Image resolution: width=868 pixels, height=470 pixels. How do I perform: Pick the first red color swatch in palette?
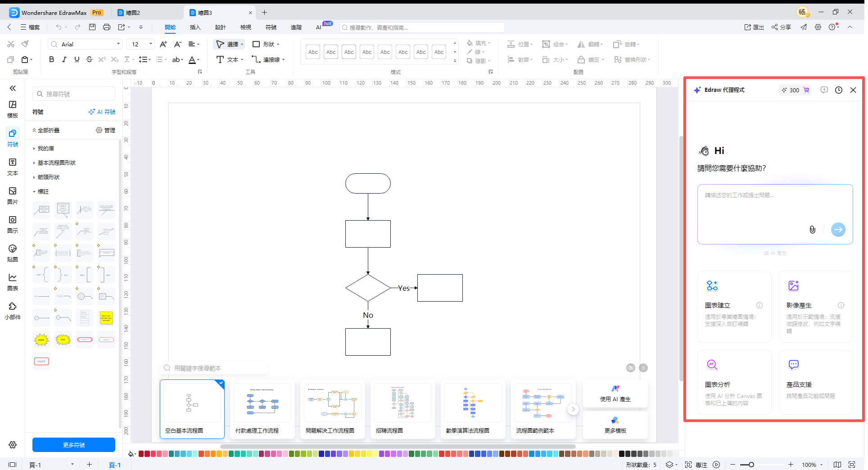[x=141, y=454]
